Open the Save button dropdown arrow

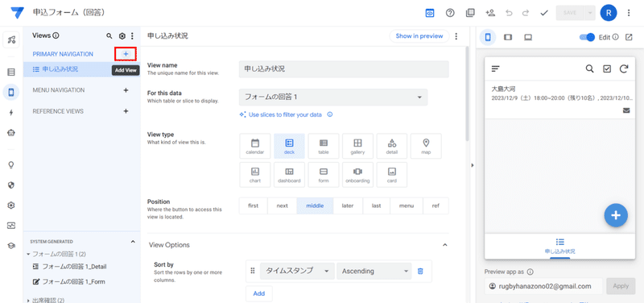pos(590,13)
